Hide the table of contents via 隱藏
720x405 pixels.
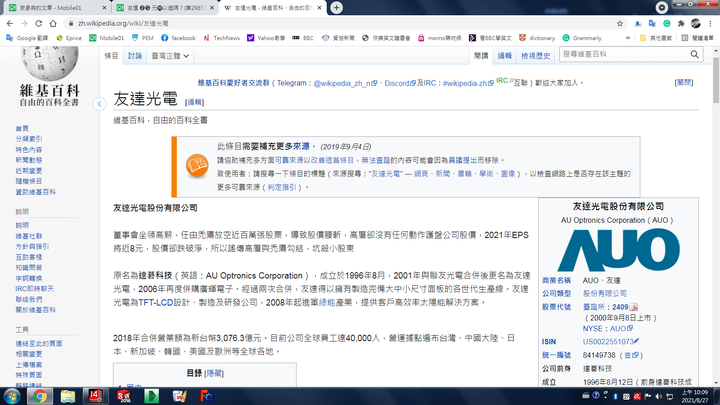click(x=214, y=373)
